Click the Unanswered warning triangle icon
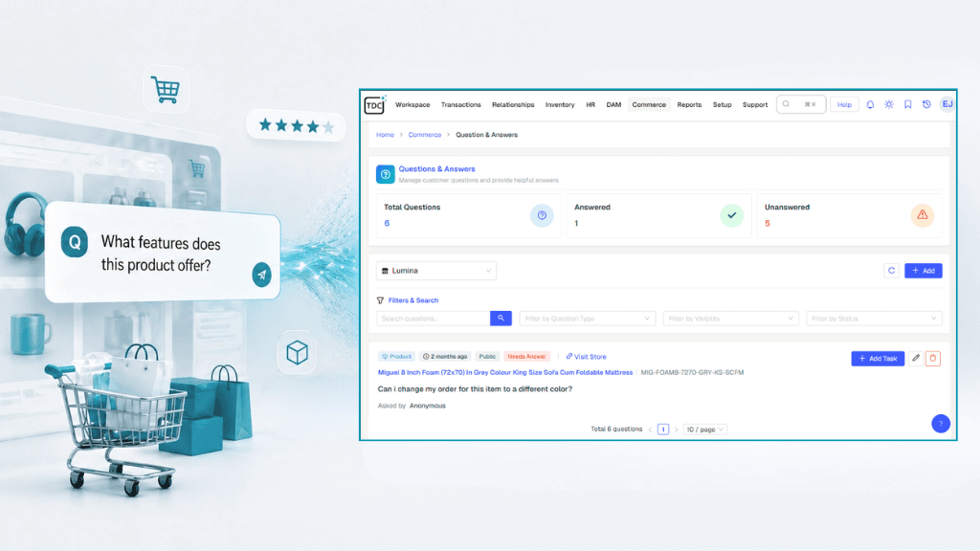This screenshot has height=551, width=980. (922, 215)
